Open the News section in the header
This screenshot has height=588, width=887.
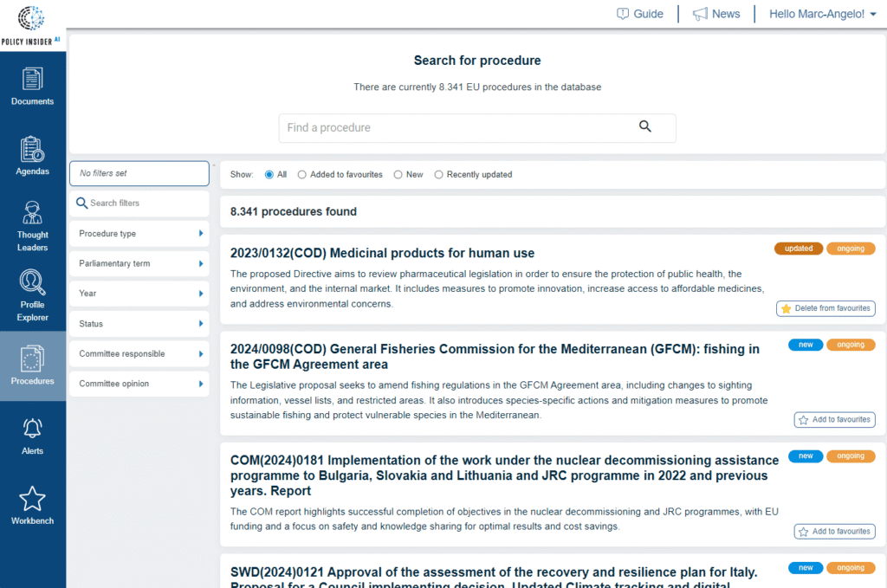716,13
